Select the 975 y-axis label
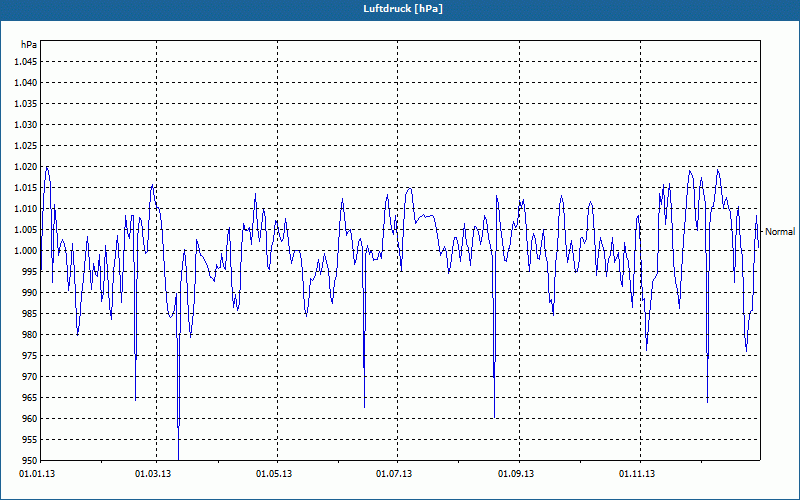The width and height of the screenshot is (800, 500). (x=30, y=356)
